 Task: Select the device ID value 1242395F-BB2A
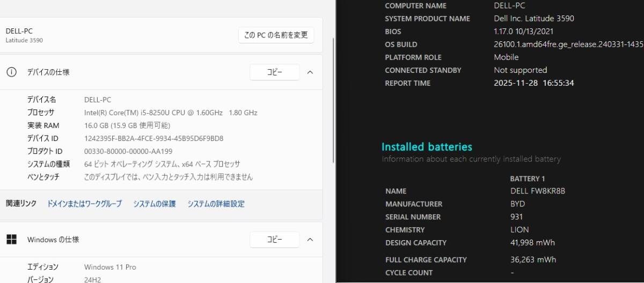tap(153, 138)
